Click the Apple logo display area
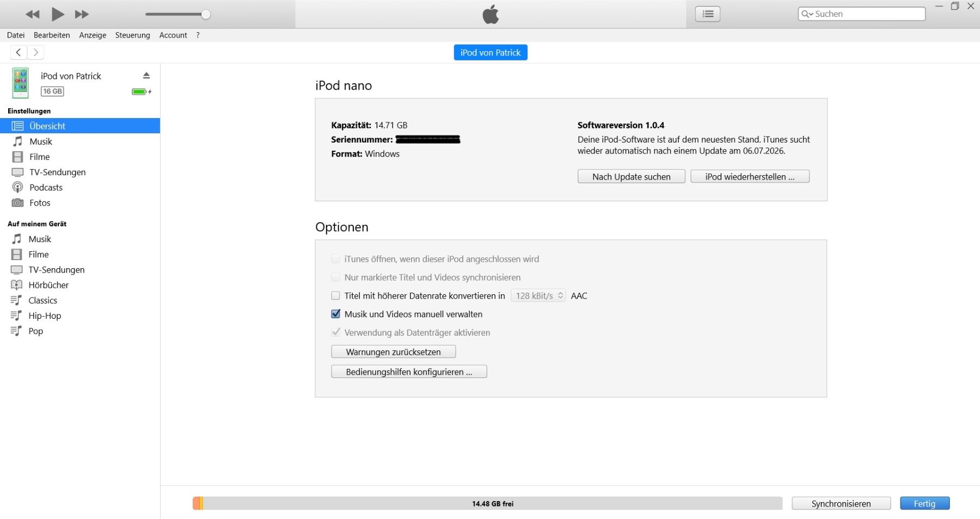980x519 pixels. pyautogui.click(x=491, y=14)
